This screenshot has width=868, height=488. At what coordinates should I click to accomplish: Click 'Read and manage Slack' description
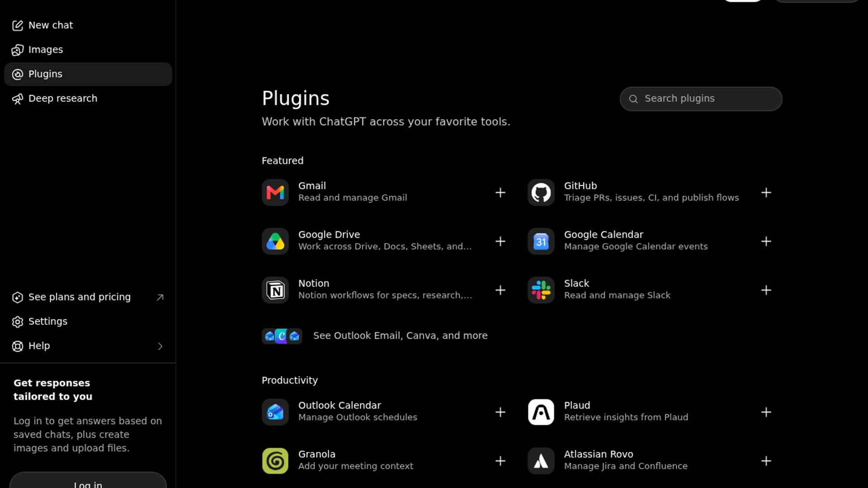click(x=617, y=296)
